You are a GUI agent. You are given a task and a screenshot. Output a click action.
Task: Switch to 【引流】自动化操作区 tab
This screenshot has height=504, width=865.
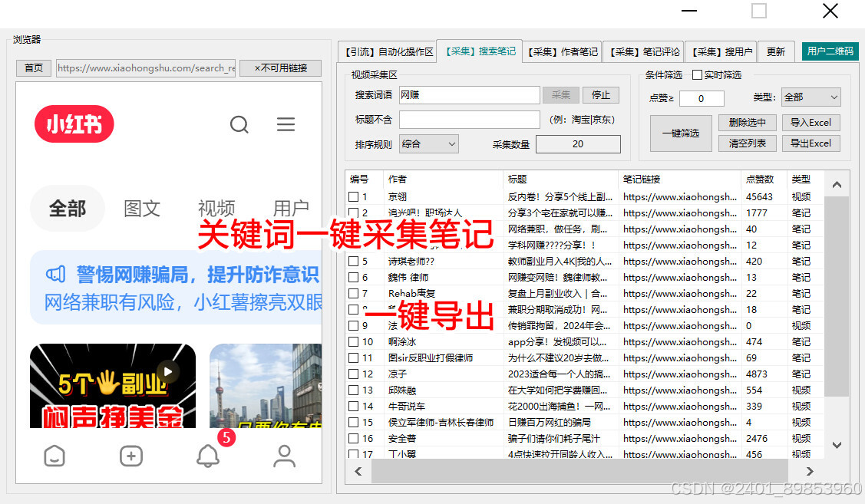tap(388, 52)
